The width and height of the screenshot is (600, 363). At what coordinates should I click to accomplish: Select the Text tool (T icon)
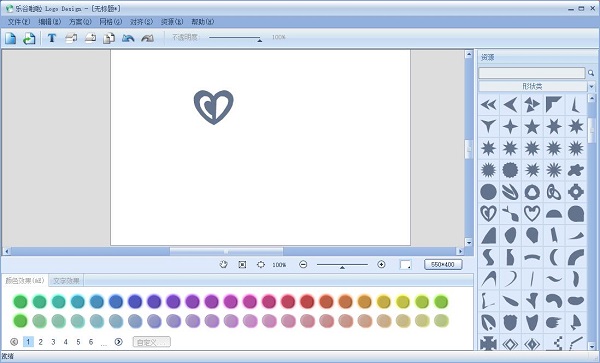pos(52,38)
